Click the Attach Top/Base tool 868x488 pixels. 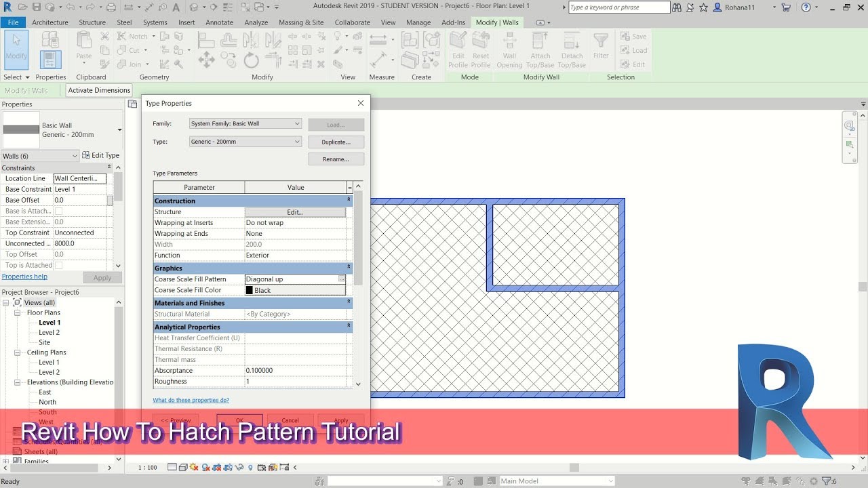coord(540,50)
